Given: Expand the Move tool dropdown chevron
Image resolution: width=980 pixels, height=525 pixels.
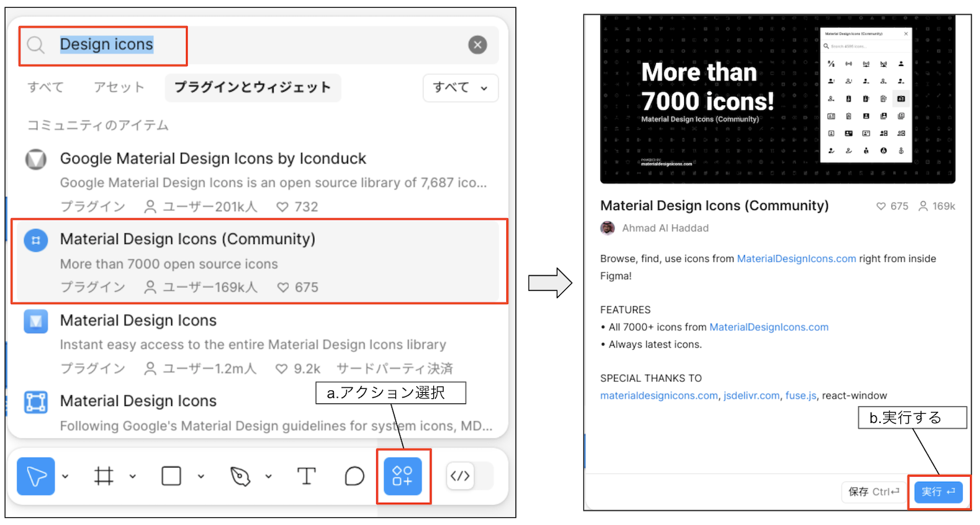Looking at the screenshot, I should [65, 476].
